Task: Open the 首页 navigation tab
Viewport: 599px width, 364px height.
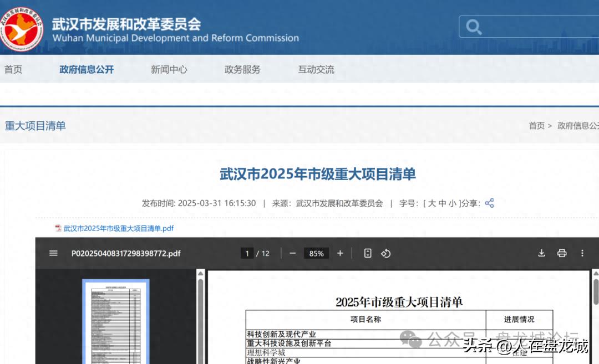Action: (x=13, y=69)
